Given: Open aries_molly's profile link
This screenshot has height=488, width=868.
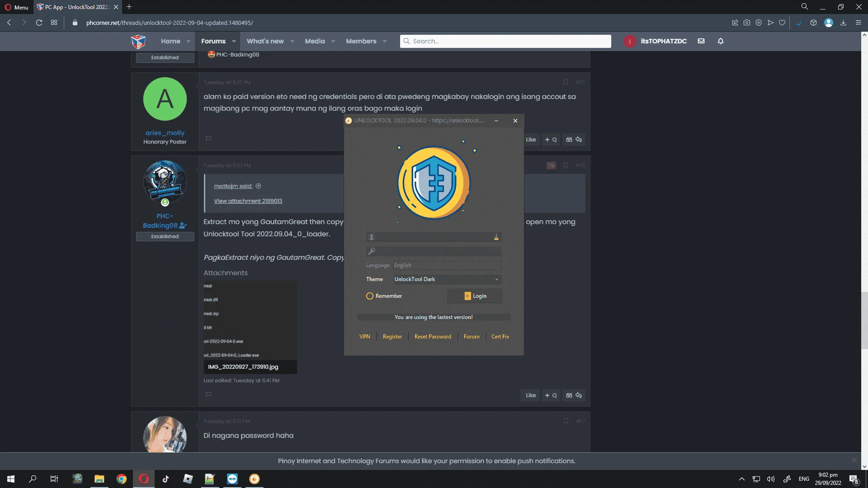Looking at the screenshot, I should [x=165, y=133].
